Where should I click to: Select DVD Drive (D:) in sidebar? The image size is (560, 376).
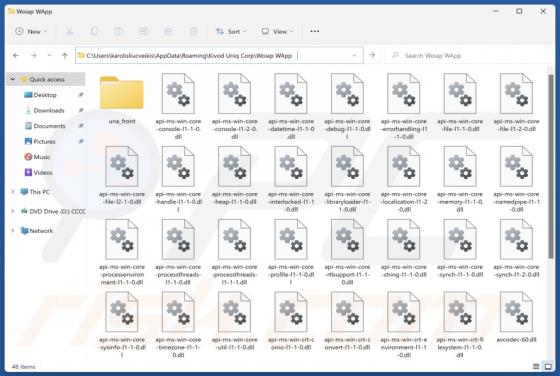click(53, 211)
